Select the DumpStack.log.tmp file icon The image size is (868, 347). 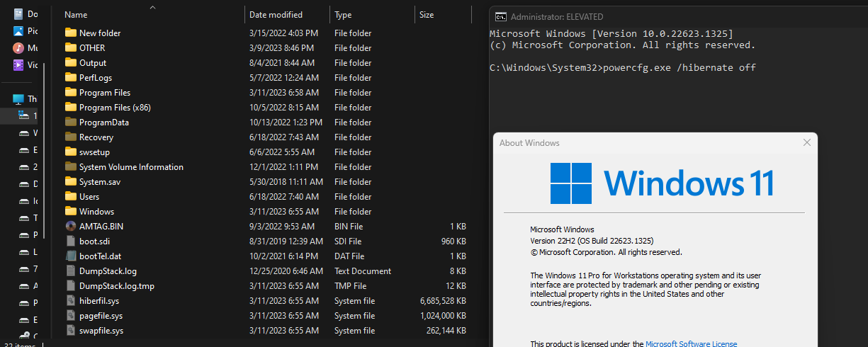tap(70, 285)
